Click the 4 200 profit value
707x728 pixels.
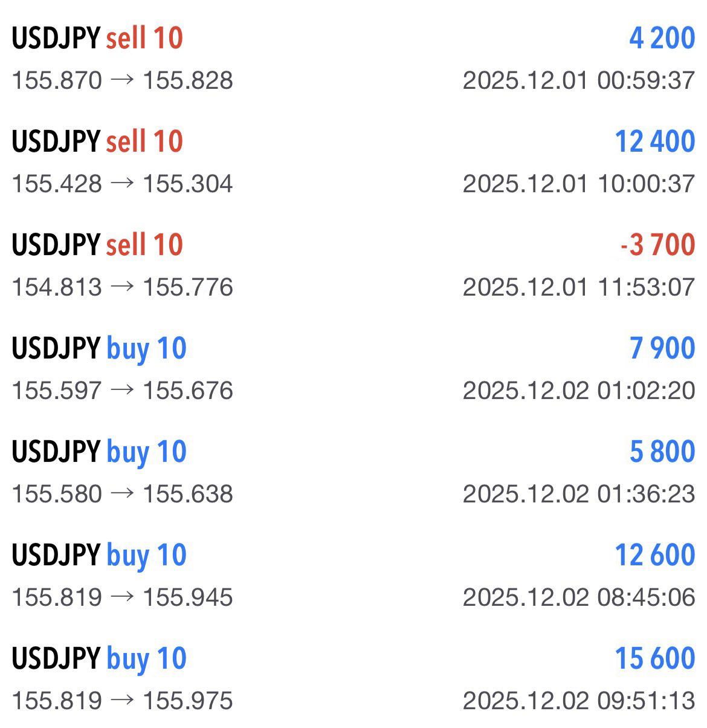tap(662, 38)
